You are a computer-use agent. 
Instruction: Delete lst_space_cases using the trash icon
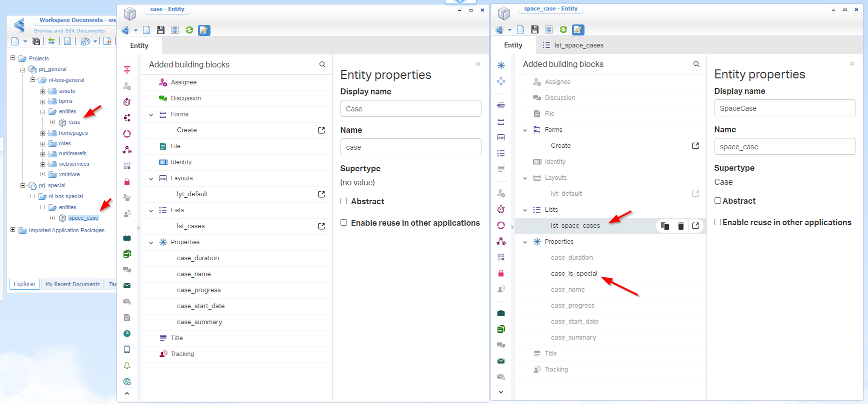click(x=680, y=226)
